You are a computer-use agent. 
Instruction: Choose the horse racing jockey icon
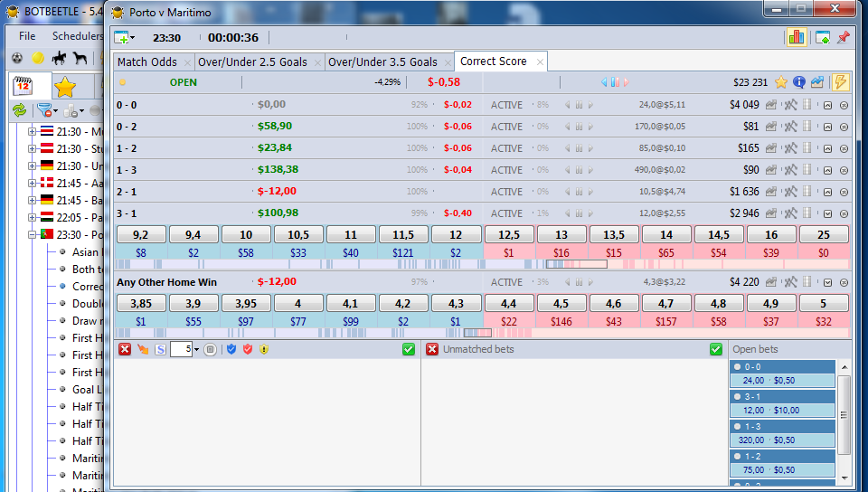tap(60, 58)
